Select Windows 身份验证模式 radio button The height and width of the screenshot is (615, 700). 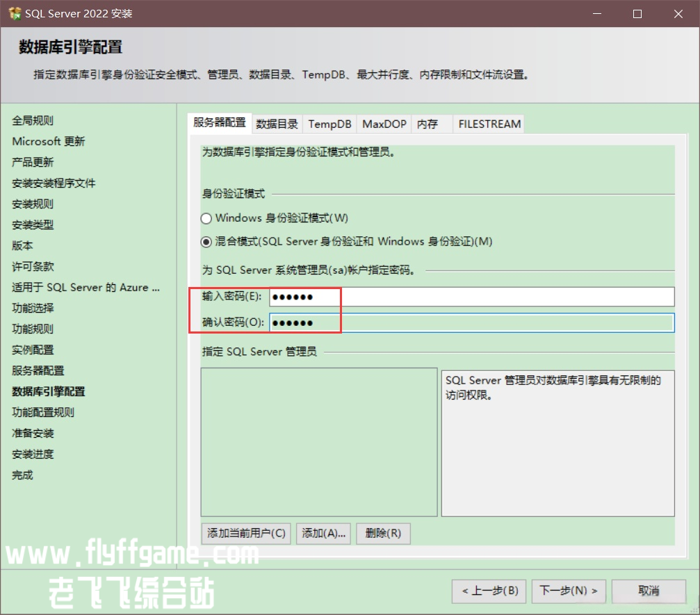coord(206,218)
